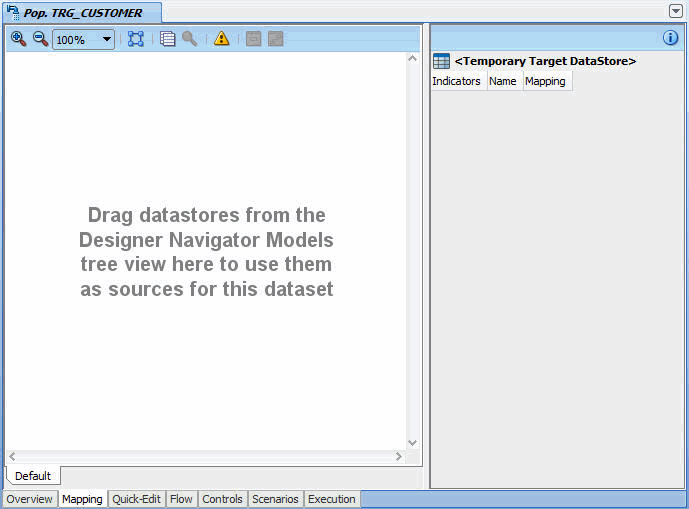
Task: Select the Default dataset tab
Action: [33, 476]
